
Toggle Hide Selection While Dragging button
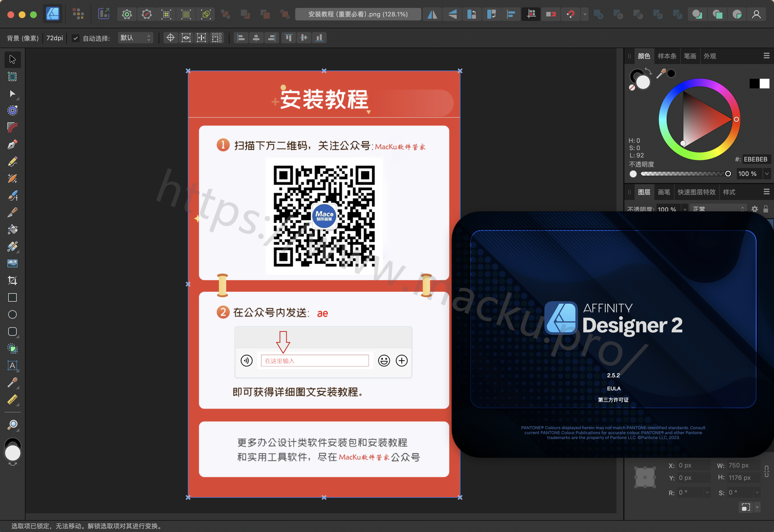click(x=186, y=38)
